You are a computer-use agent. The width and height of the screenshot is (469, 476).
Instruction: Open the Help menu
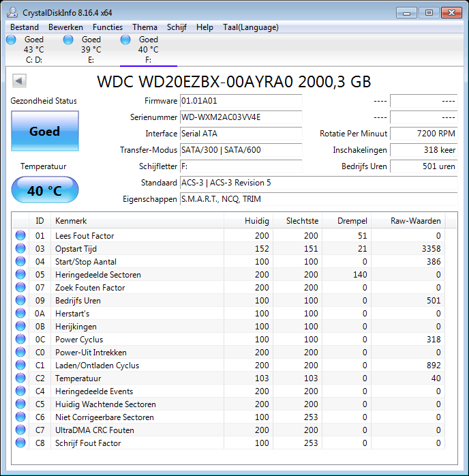(205, 27)
